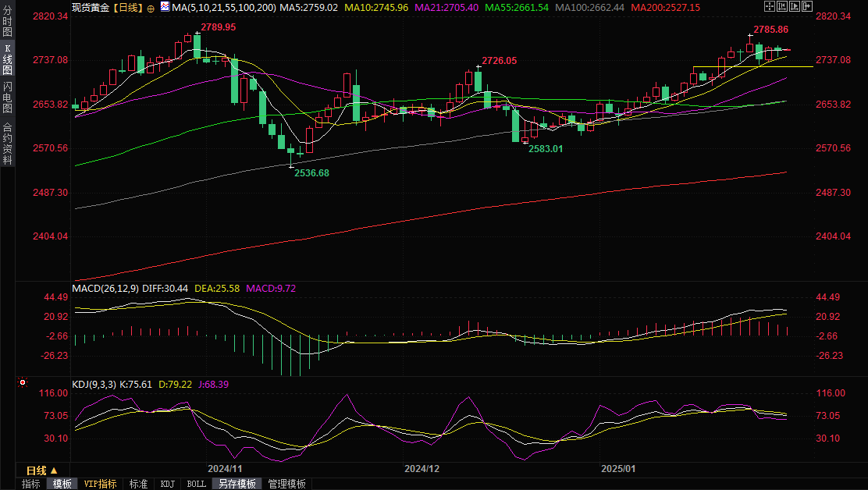Open 管理模板 button
Viewport: 868px width, 490px height.
[286, 484]
